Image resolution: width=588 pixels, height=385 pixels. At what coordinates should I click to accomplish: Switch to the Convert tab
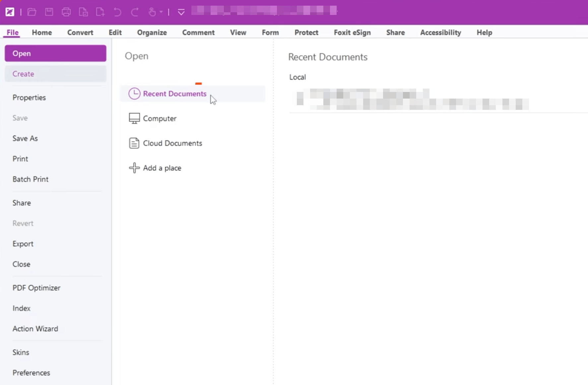pyautogui.click(x=80, y=33)
